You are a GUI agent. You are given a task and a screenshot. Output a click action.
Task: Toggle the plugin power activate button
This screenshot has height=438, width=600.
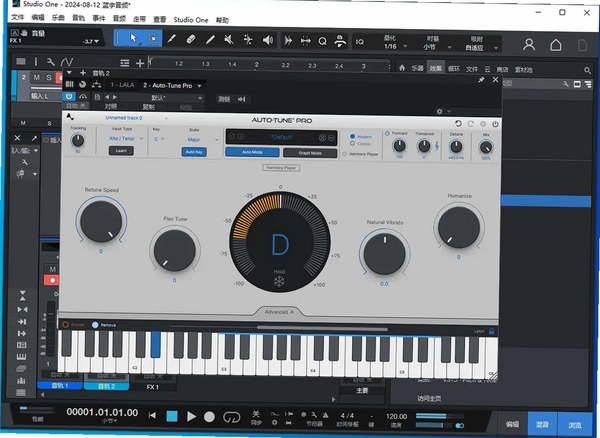click(x=69, y=96)
